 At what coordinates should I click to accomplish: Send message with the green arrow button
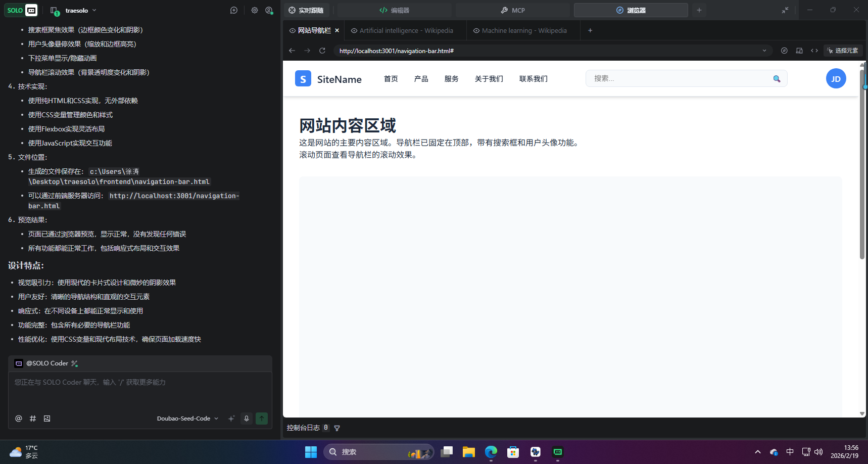tap(262, 419)
